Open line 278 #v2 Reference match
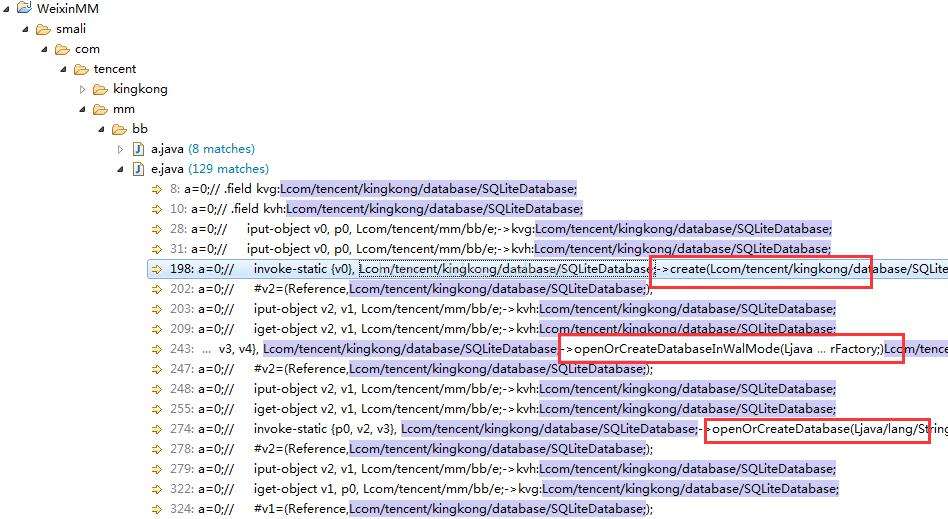948x519 pixels. pos(411,449)
